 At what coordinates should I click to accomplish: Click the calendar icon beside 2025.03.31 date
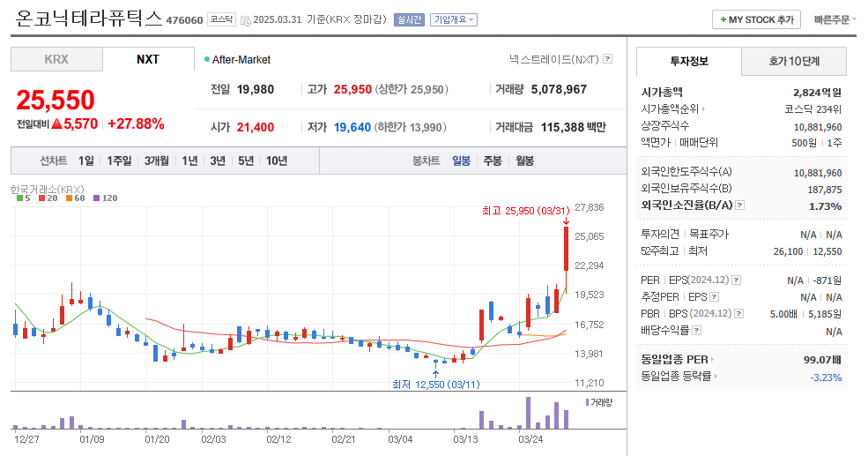(x=245, y=20)
